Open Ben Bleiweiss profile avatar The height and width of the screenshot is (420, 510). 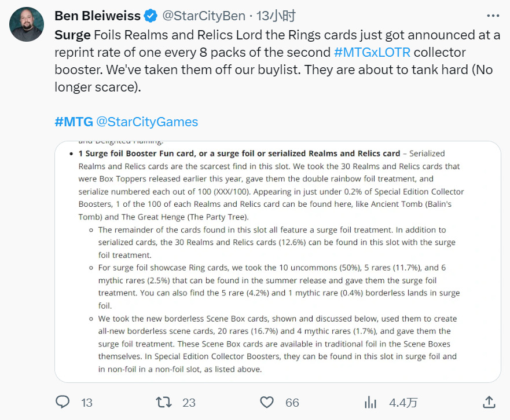[x=27, y=24]
